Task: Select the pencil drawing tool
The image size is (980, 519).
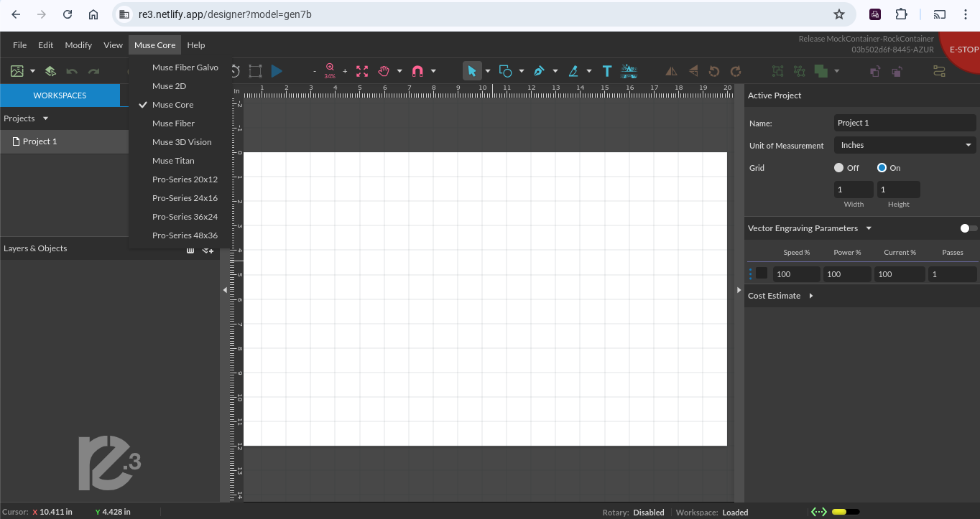Action: [x=573, y=71]
